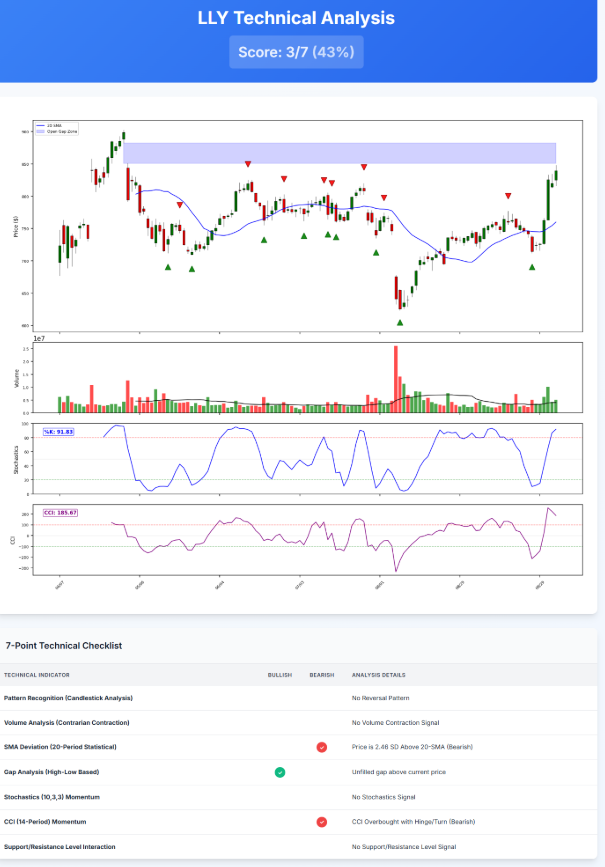Select the Volume Analysis (Contrarian Contraction) row
The height and width of the screenshot is (867, 605).
pyautogui.click(x=299, y=723)
